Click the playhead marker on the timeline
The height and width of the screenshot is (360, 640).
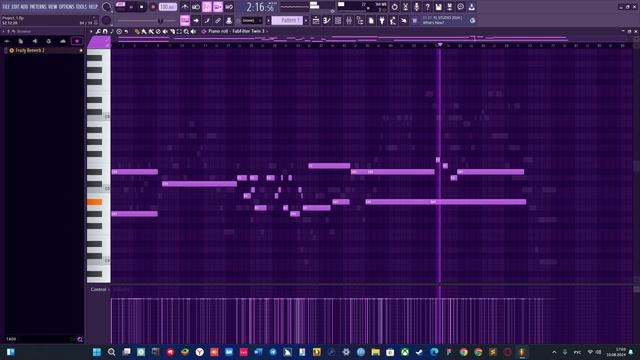click(440, 44)
